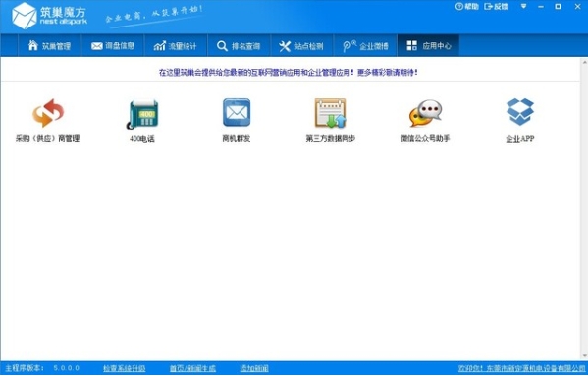This screenshot has height=376, width=588.
Task: Click the 欢迎您 company name link
Action: [x=521, y=368]
